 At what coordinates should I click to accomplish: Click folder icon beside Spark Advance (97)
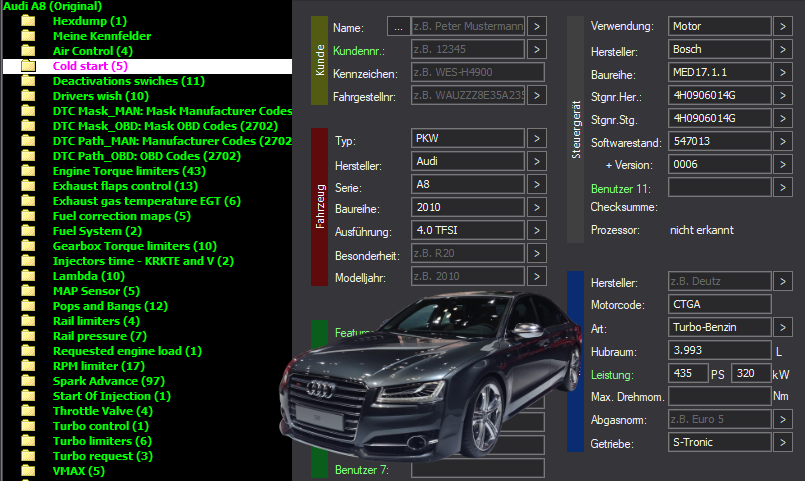(x=28, y=381)
